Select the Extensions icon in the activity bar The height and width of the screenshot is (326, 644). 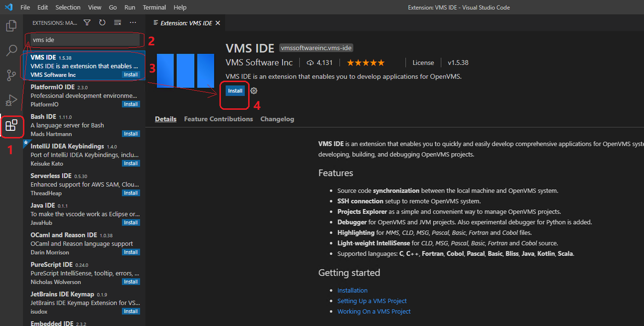[x=11, y=126]
